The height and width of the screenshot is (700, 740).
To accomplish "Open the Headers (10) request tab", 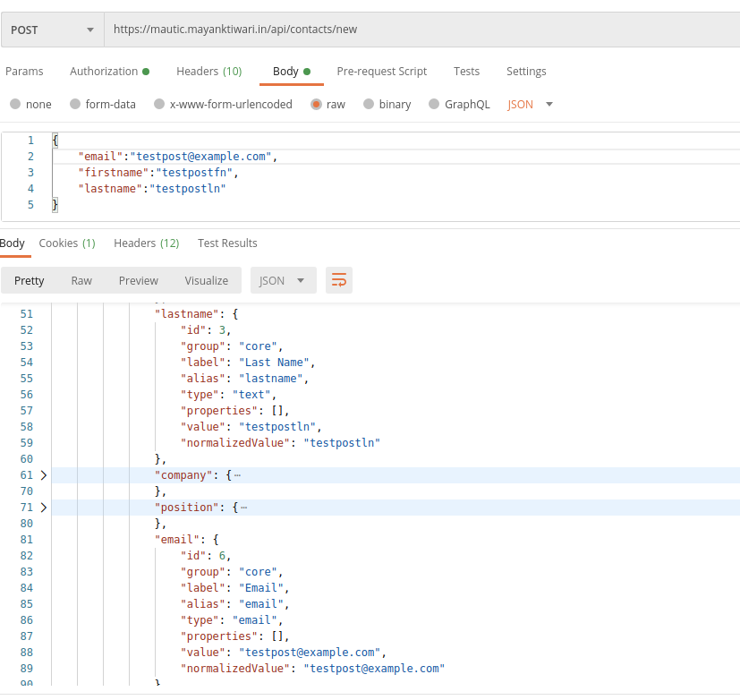I will coord(209,72).
